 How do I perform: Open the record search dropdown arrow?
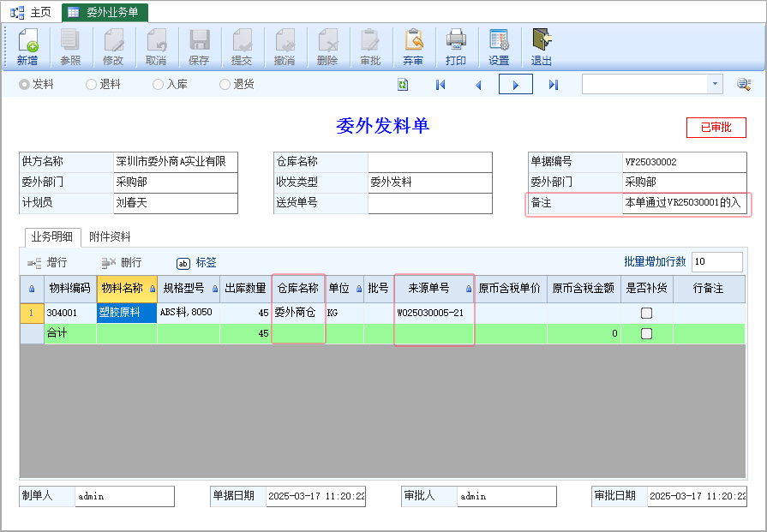pos(715,84)
